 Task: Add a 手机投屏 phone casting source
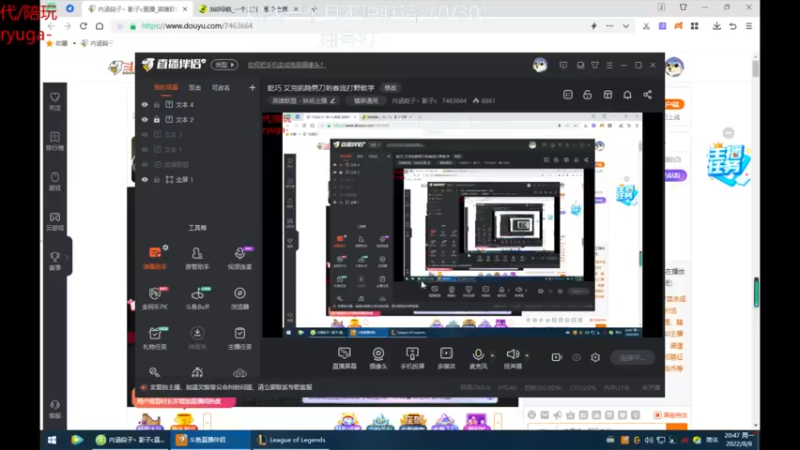pos(412,358)
